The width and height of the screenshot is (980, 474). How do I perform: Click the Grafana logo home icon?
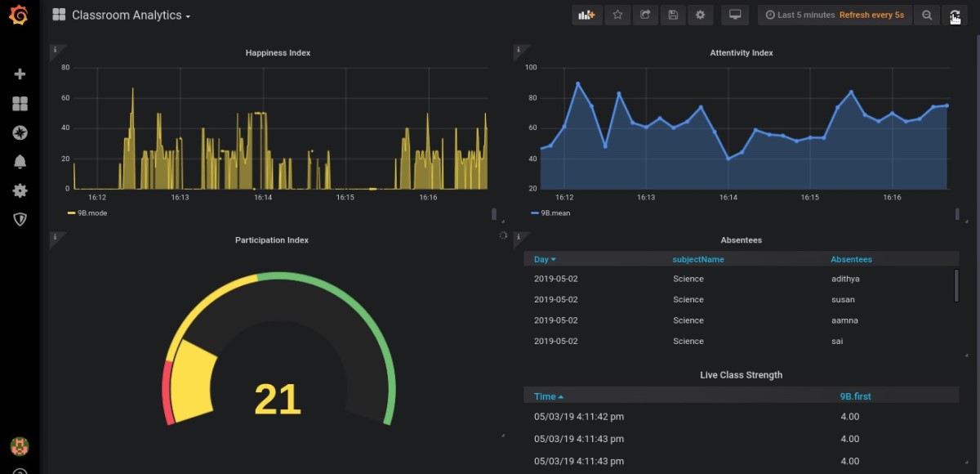19,16
